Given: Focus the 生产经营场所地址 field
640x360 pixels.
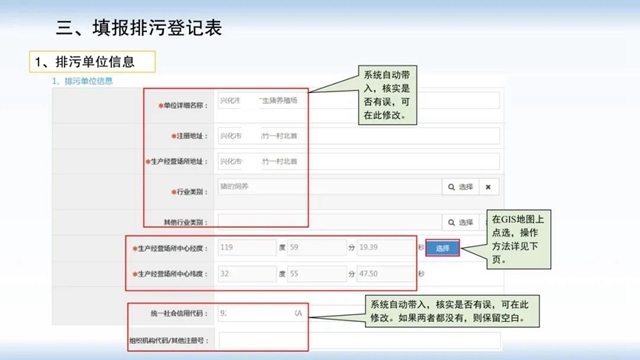Looking at the screenshot, I should click(359, 162).
